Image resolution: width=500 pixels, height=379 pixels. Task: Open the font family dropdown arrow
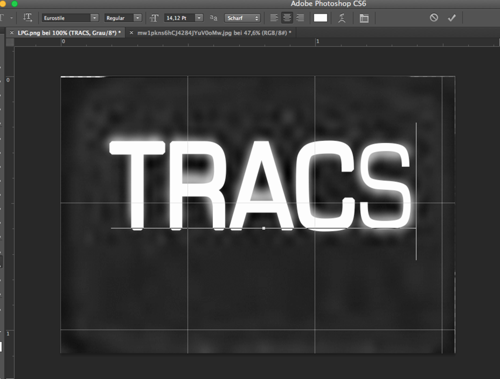pos(95,18)
